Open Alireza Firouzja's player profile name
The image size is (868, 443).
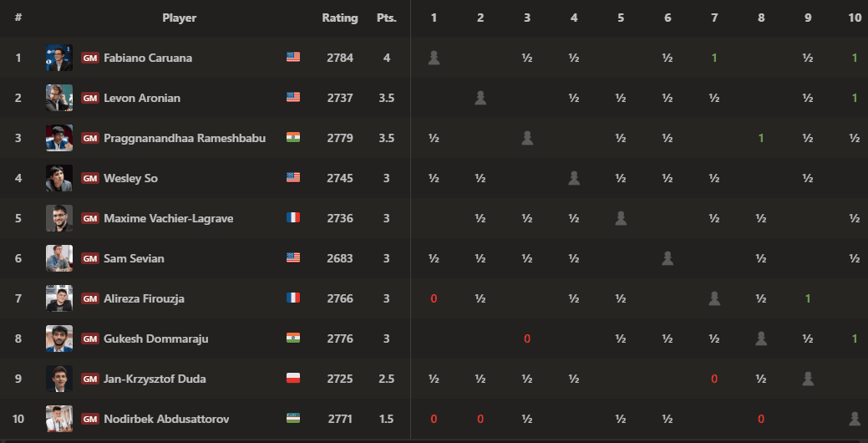point(142,298)
